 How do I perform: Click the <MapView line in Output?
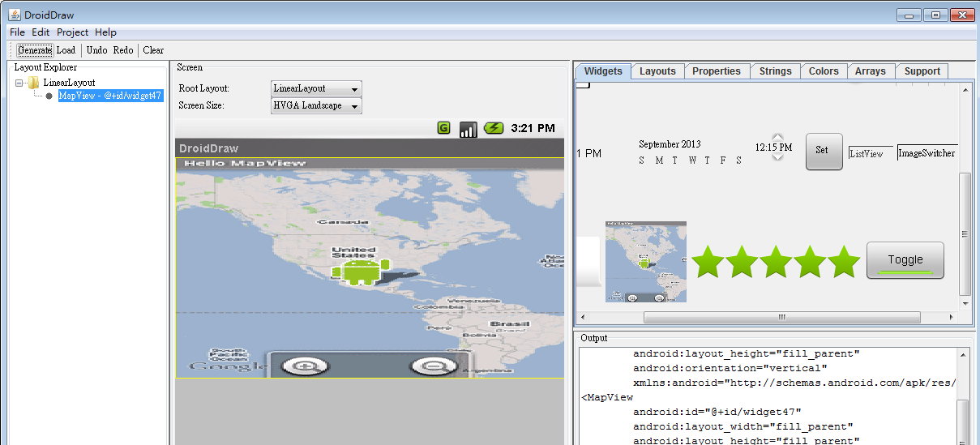(607, 397)
